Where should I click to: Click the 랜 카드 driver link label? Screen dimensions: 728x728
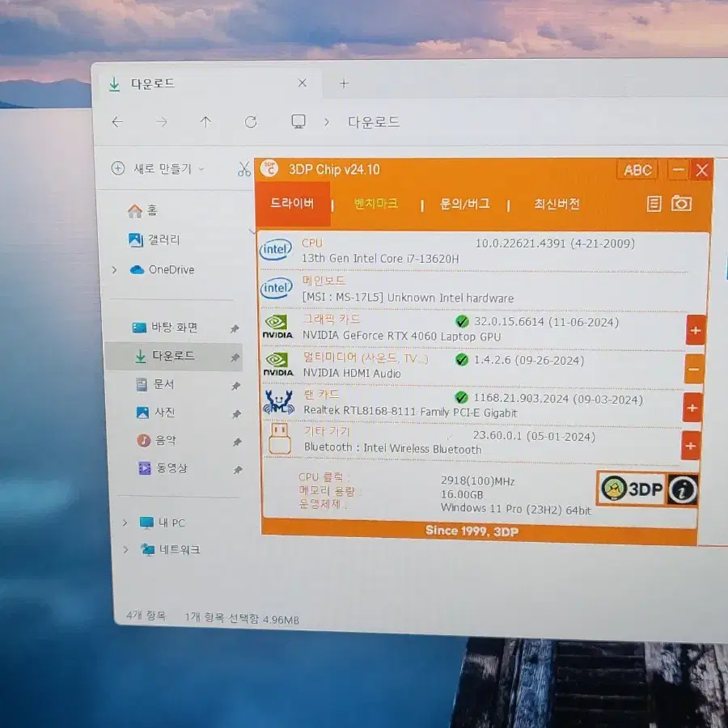click(321, 395)
